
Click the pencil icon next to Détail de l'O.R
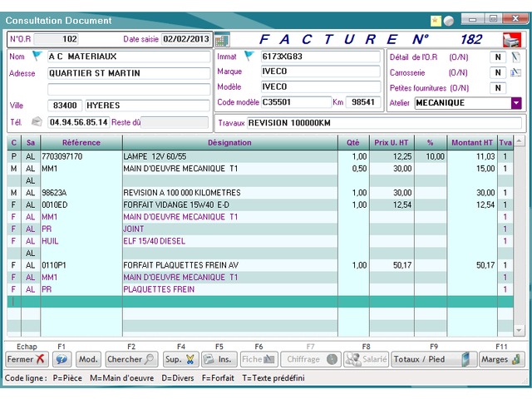(515, 57)
